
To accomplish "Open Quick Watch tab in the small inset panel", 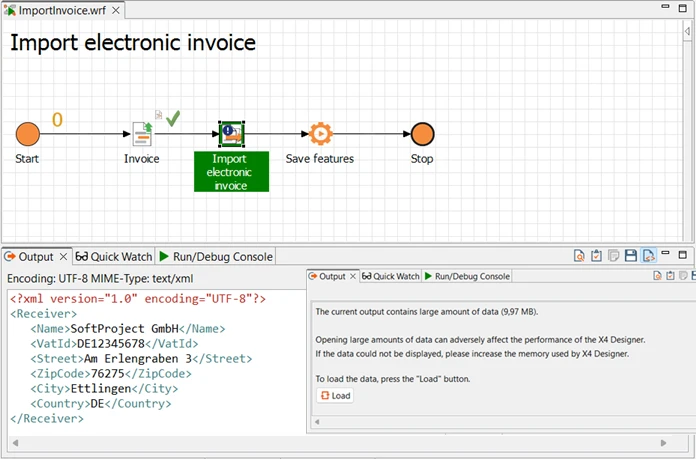I will click(x=391, y=276).
